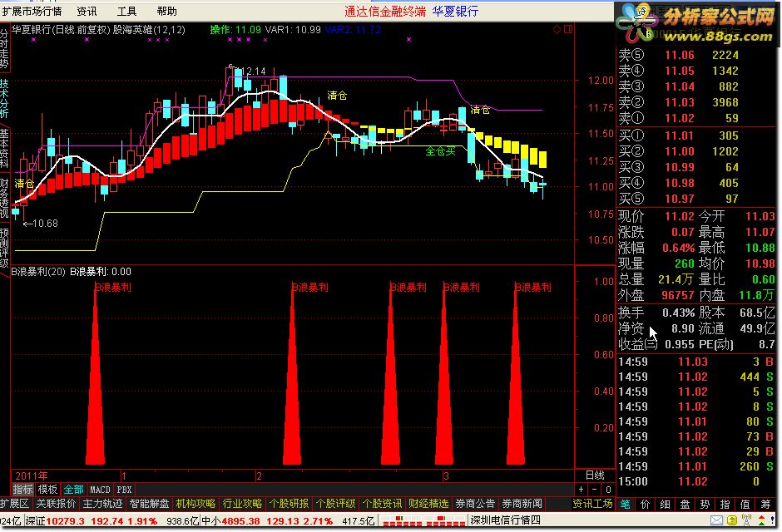
Task: Click the plus zoom button under 日线
Action: 582,490
